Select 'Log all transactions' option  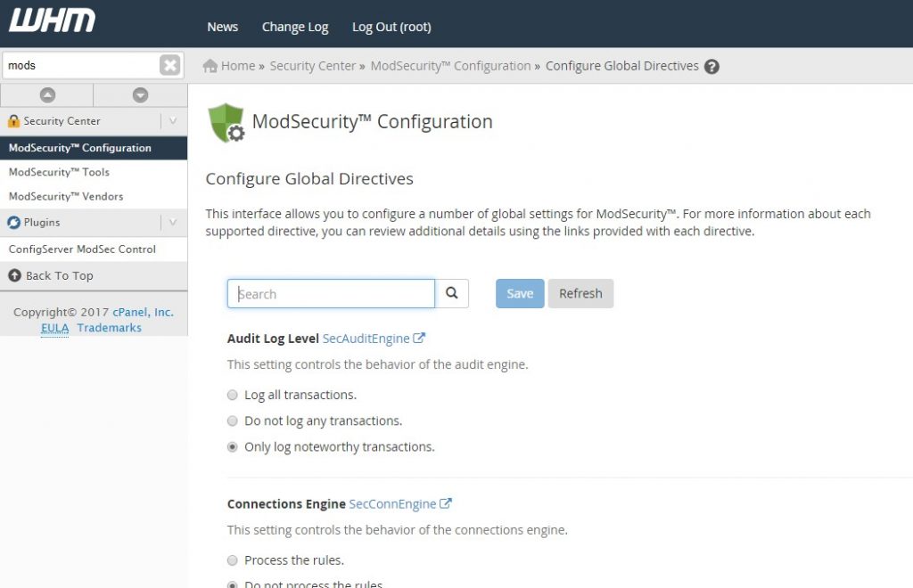pos(233,395)
